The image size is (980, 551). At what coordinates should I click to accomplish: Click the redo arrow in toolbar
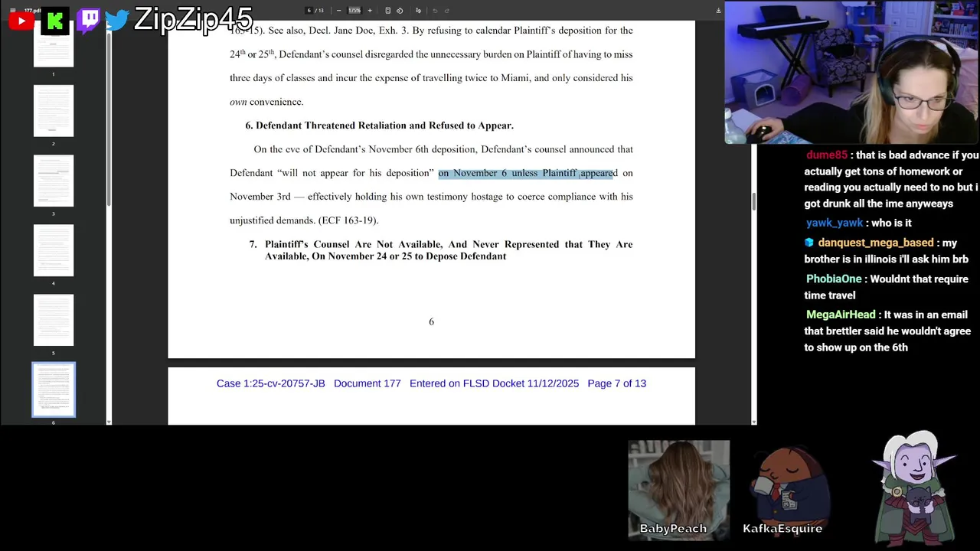446,11
